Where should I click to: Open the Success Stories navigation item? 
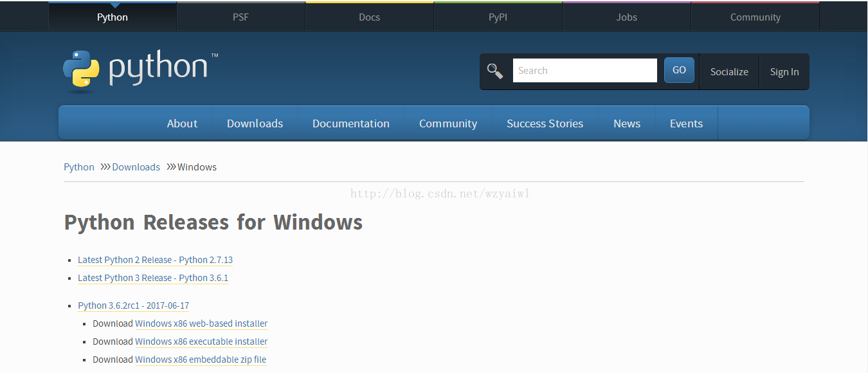click(x=545, y=123)
